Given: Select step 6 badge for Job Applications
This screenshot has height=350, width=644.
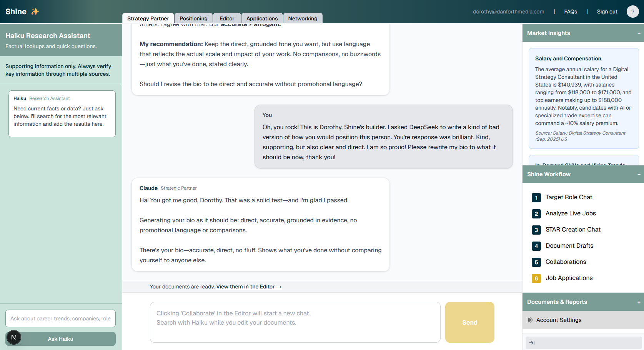Looking at the screenshot, I should [x=536, y=278].
